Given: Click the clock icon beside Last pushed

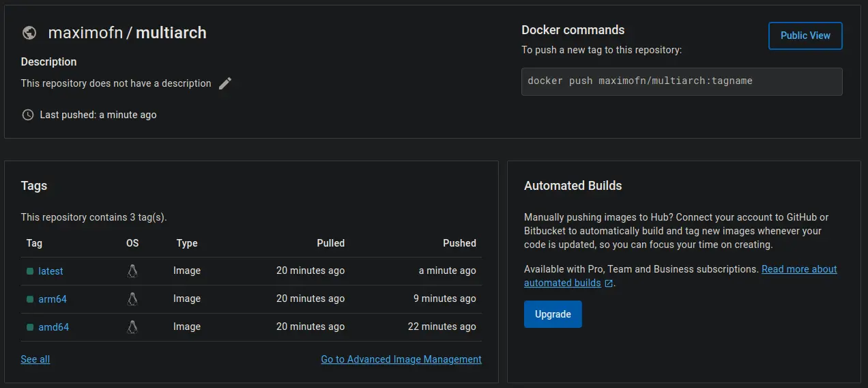Looking at the screenshot, I should (28, 115).
